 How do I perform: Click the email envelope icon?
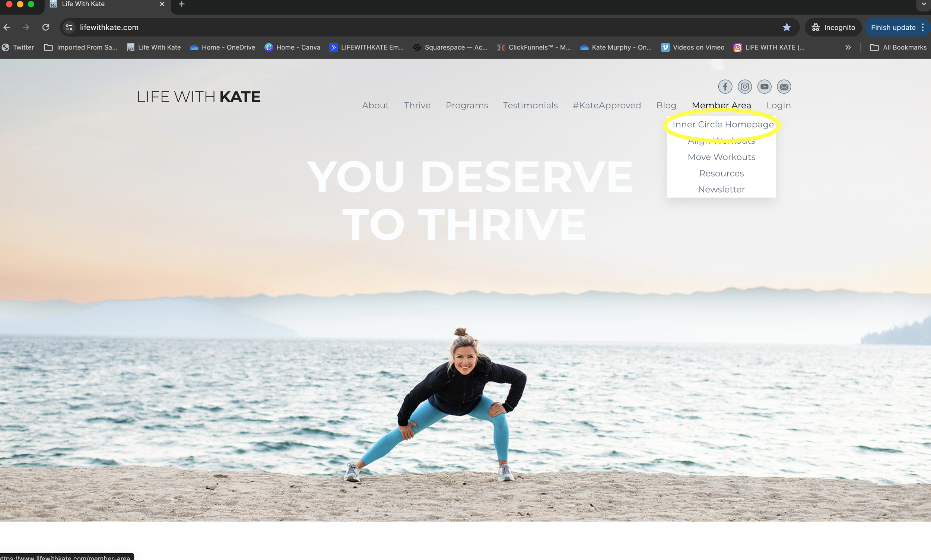point(784,87)
